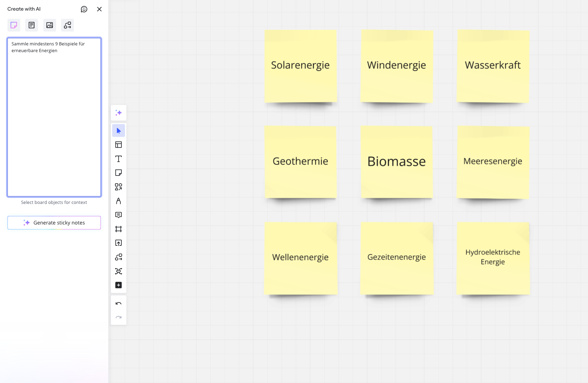The width and height of the screenshot is (588, 383).
Task: Open the templates tool
Action: click(119, 145)
